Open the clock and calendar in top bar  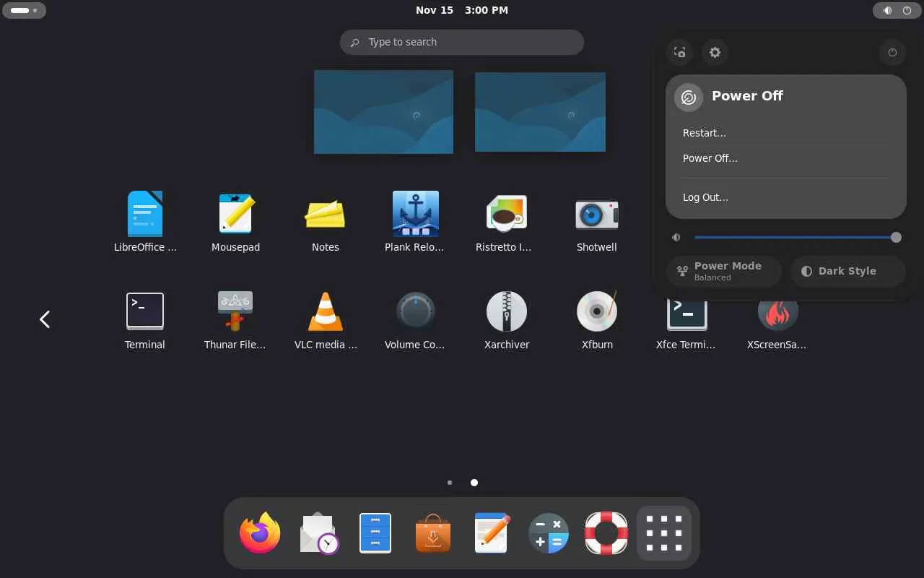coord(462,10)
